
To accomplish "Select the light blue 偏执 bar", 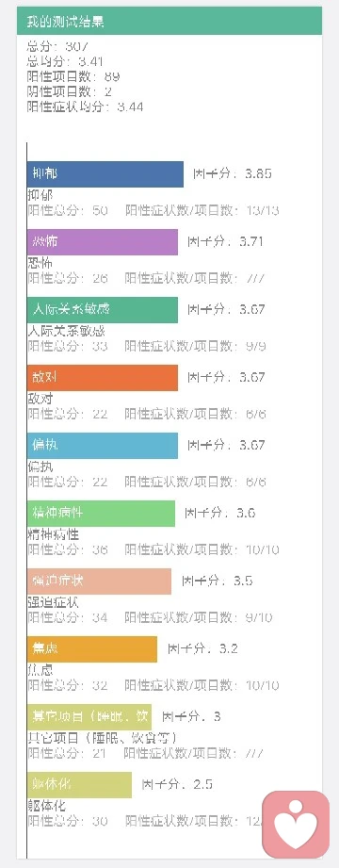I will click(x=103, y=446).
